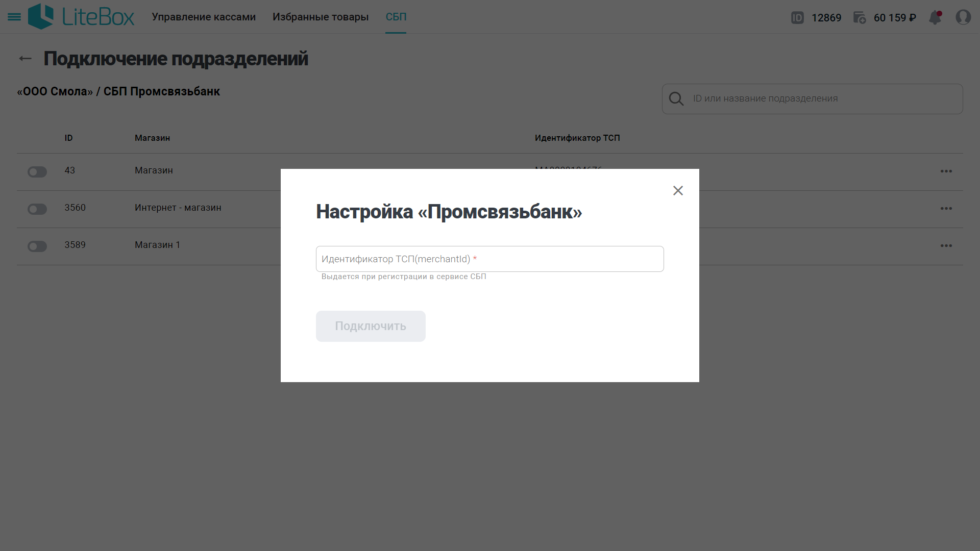Toggle the switch for Интернет - магазин
The image size is (980, 551).
click(x=37, y=209)
